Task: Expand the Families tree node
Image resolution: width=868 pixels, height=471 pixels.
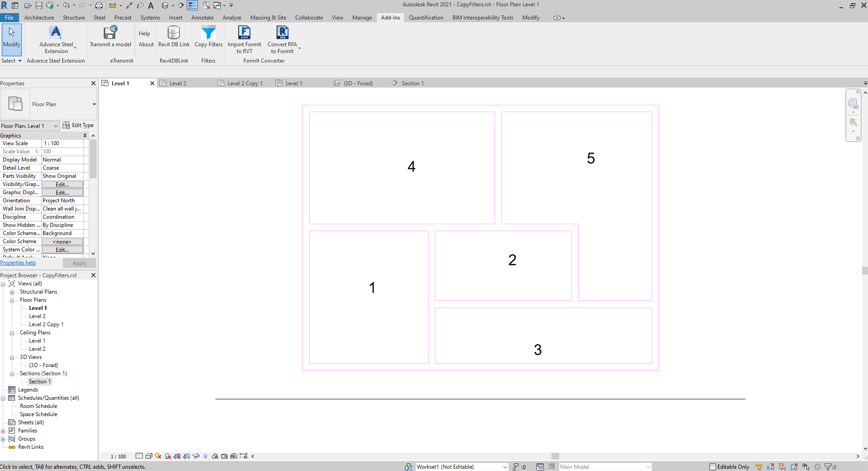Action: (x=3, y=431)
